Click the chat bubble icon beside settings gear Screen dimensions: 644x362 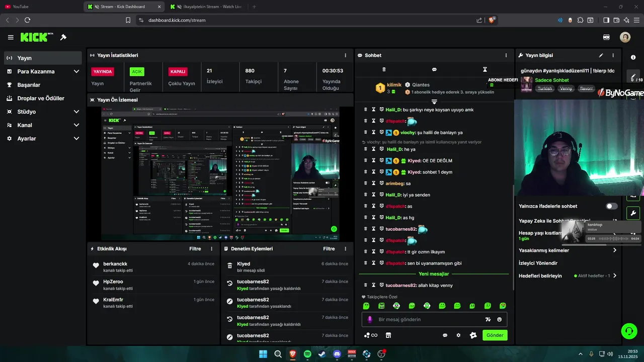click(x=445, y=335)
